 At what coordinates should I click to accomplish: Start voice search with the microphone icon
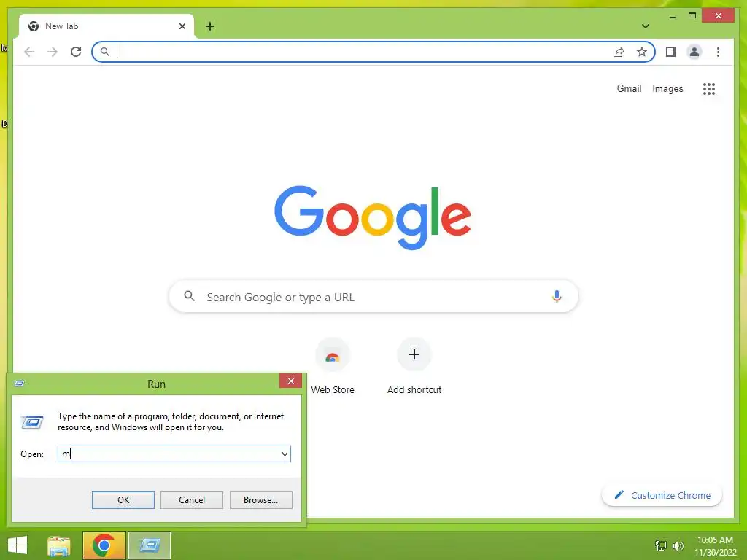point(557,297)
